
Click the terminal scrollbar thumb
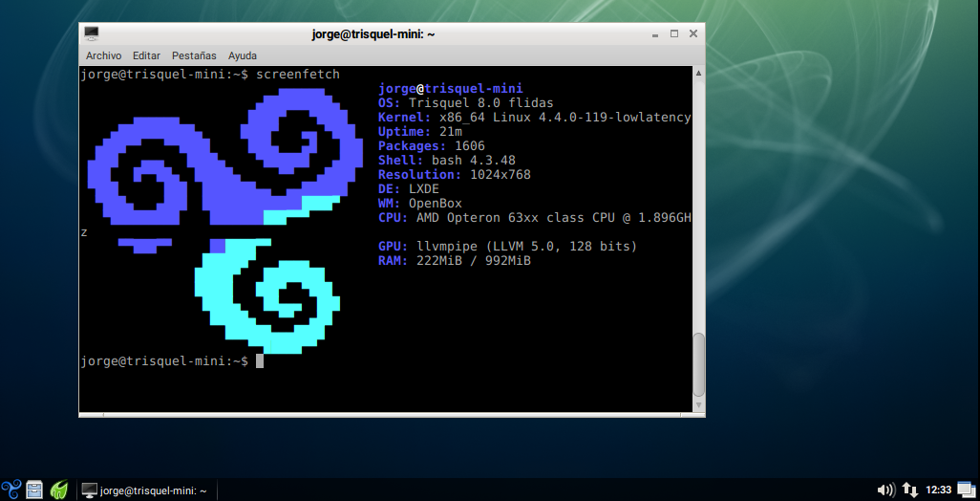pyautogui.click(x=698, y=363)
